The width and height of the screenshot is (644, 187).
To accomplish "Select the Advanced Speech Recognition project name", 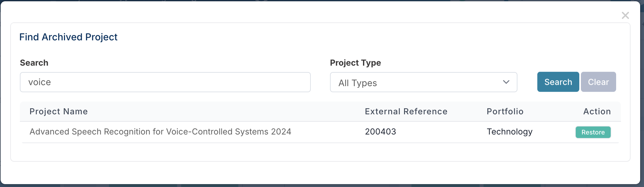I will [160, 132].
